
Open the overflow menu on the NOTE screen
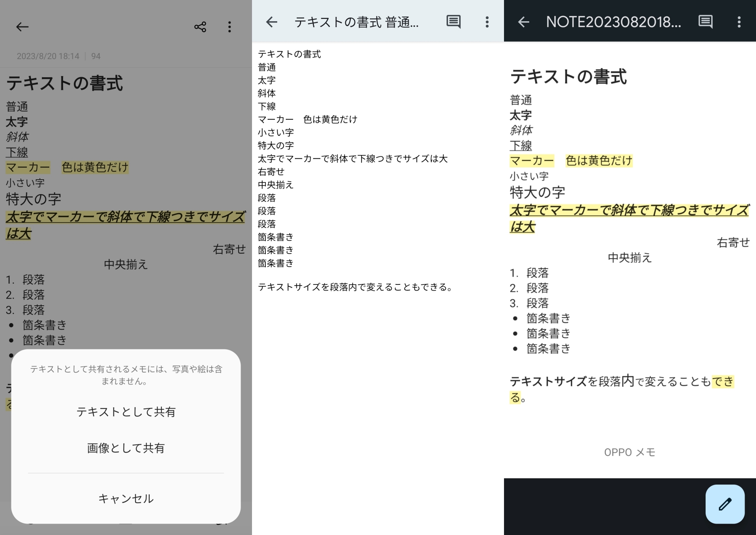point(739,22)
